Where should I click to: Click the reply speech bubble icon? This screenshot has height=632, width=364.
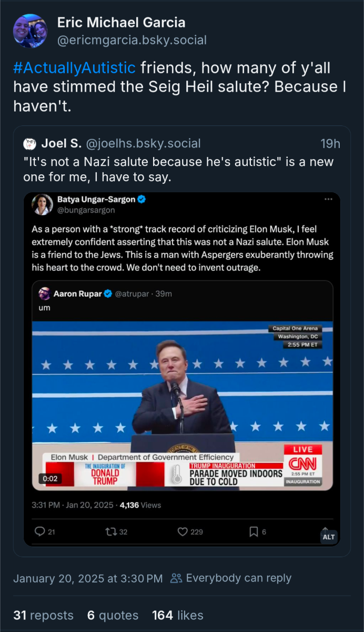pos(40,531)
